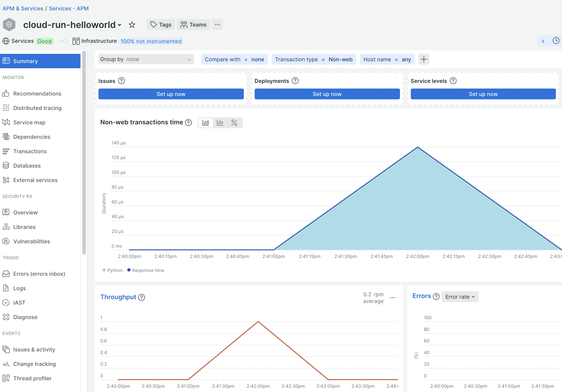This screenshot has height=392, width=562.
Task: Click the Non-web transactions time help icon
Action: click(x=188, y=122)
